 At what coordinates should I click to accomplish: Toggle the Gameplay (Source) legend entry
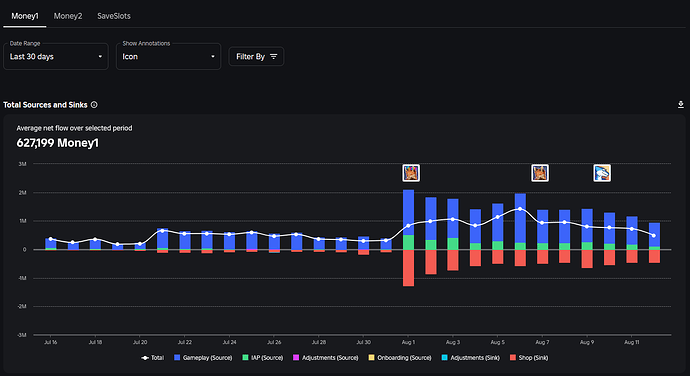tap(203, 358)
